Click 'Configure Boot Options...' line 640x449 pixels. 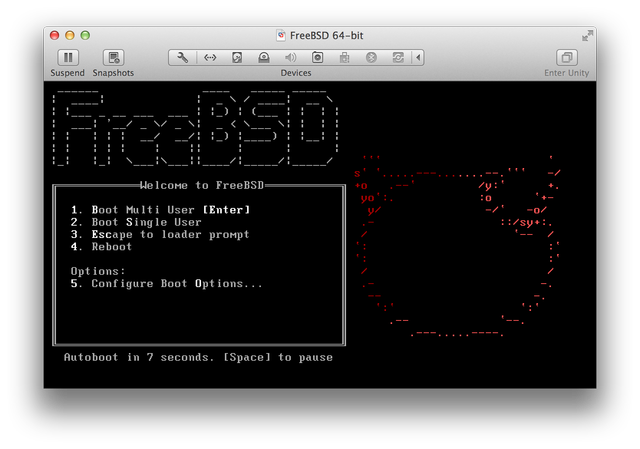tap(166, 283)
